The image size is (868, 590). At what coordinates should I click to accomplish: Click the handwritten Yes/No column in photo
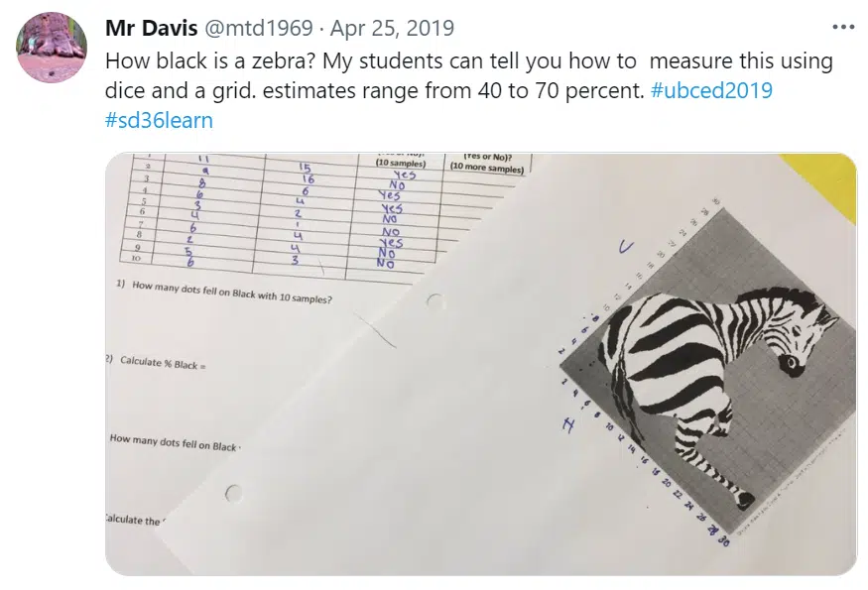coord(393,218)
